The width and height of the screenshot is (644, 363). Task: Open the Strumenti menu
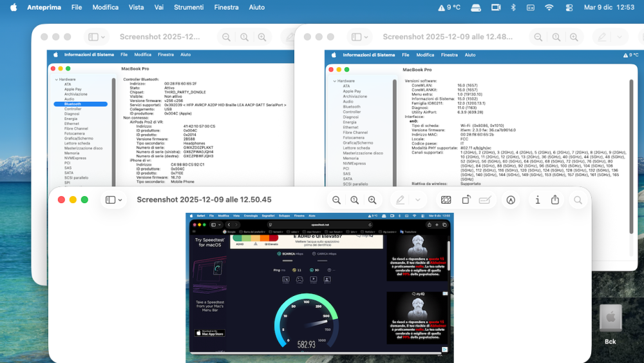[x=189, y=7]
